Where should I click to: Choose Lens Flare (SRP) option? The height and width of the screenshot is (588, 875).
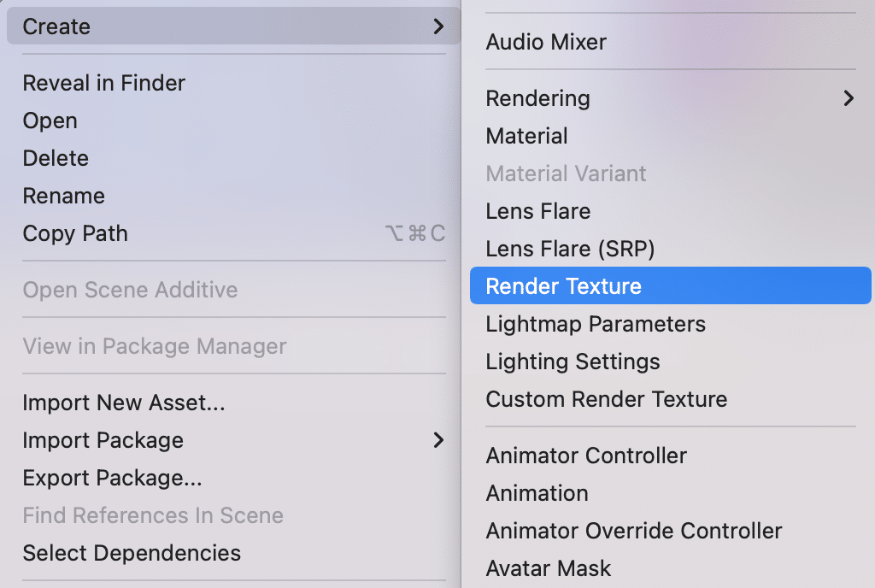pos(570,249)
